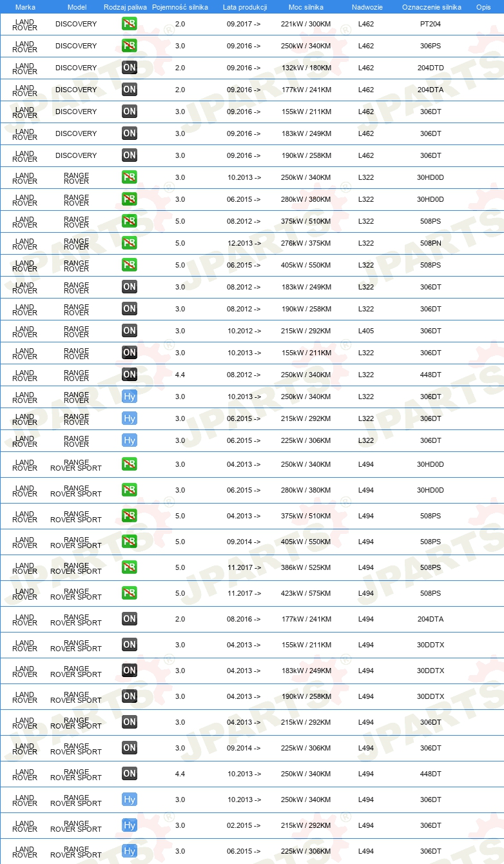504x864 pixels.
Task: Click DISCOVERY model in PT204 row
Action: click(x=76, y=24)
